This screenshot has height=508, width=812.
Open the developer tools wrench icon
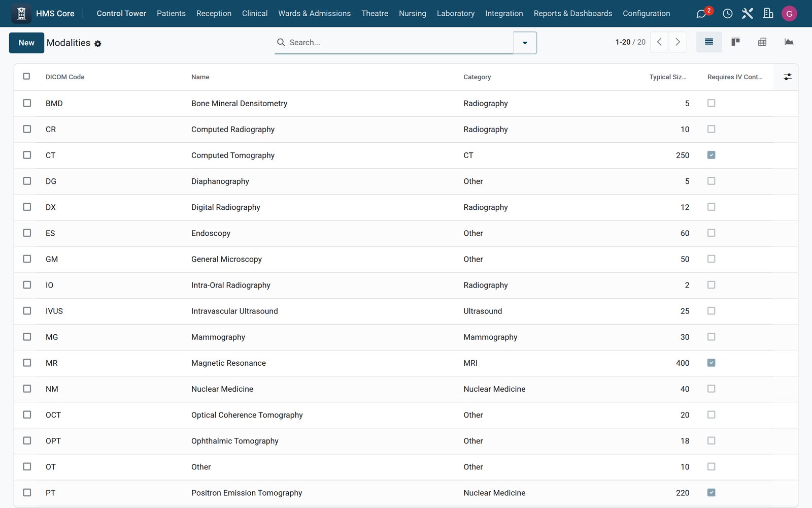coord(747,14)
